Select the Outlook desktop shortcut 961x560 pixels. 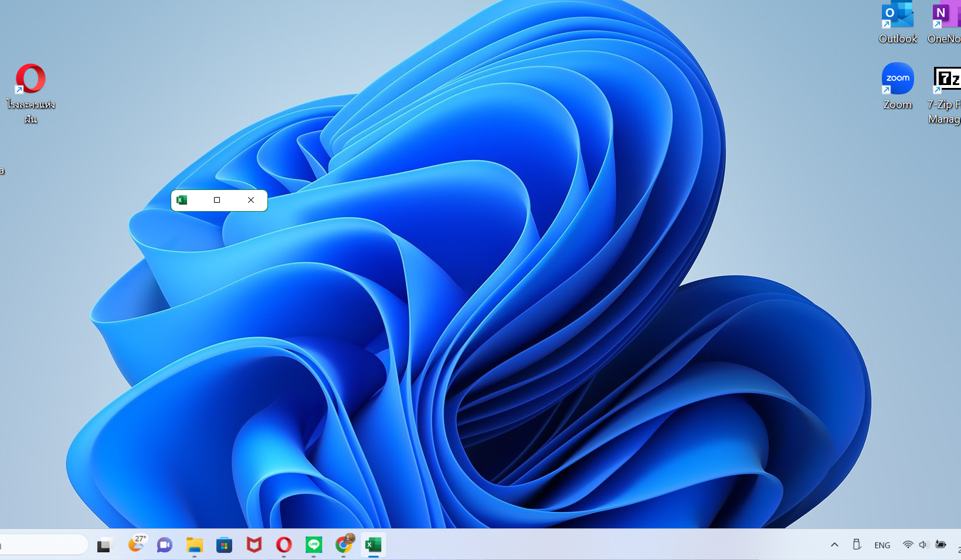click(x=898, y=23)
